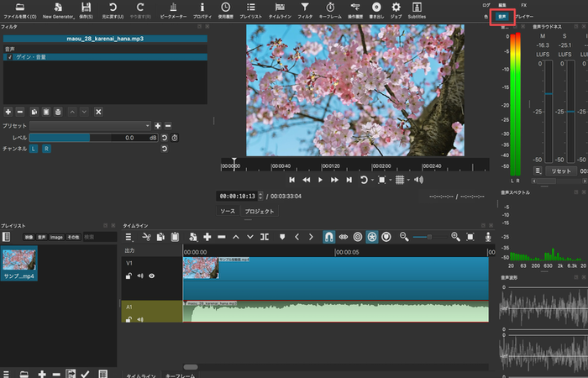Viewport: 588px width, 378px height.
Task: Click the play button under the preview
Action: coord(320,180)
